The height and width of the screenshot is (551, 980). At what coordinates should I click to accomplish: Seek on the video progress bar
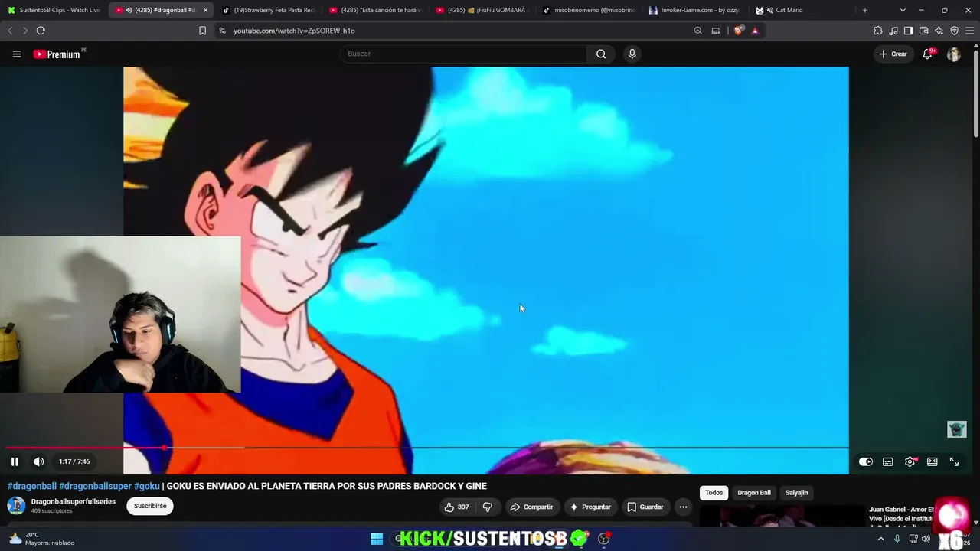(x=427, y=448)
